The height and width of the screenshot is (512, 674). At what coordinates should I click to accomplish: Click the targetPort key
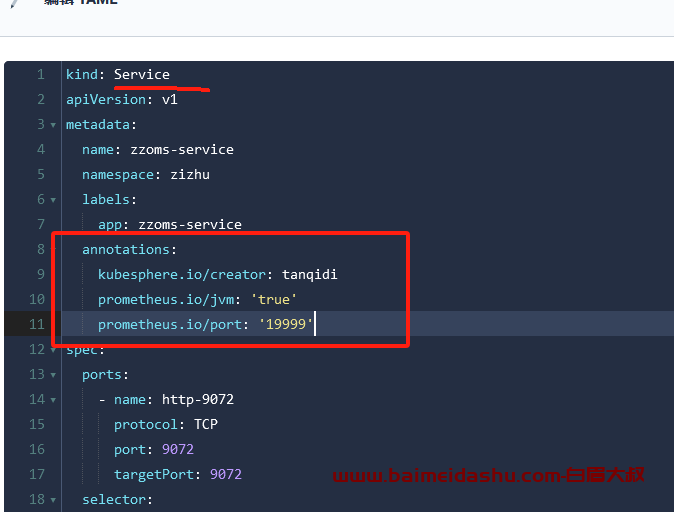tap(154, 474)
